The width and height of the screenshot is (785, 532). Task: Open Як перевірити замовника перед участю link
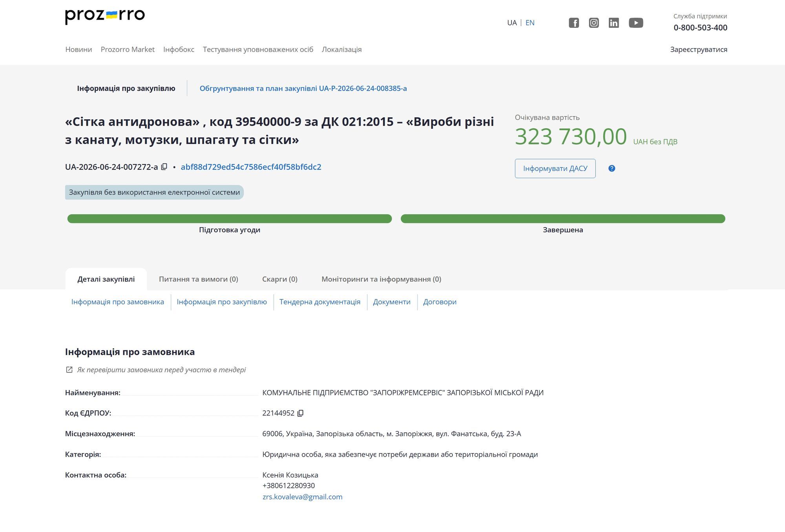(161, 370)
